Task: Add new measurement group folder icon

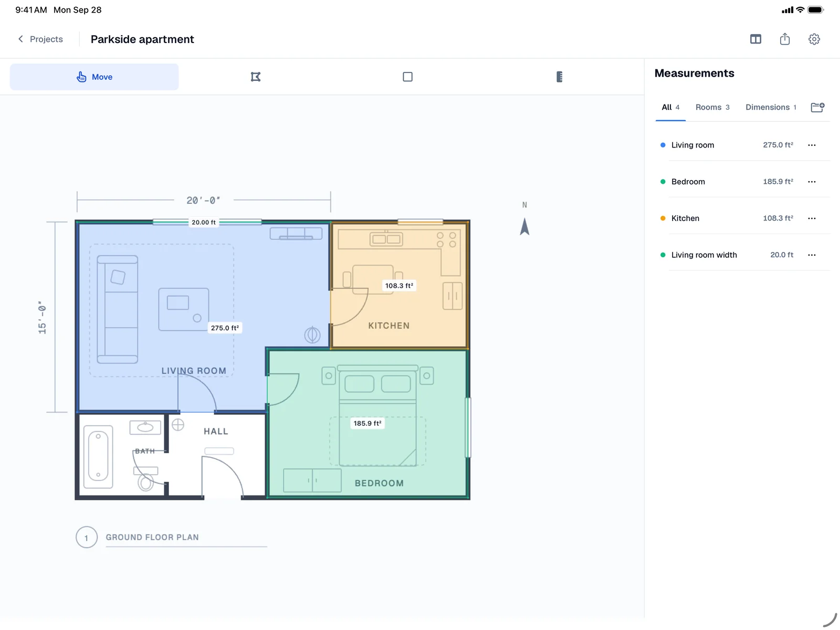Action: pyautogui.click(x=817, y=107)
